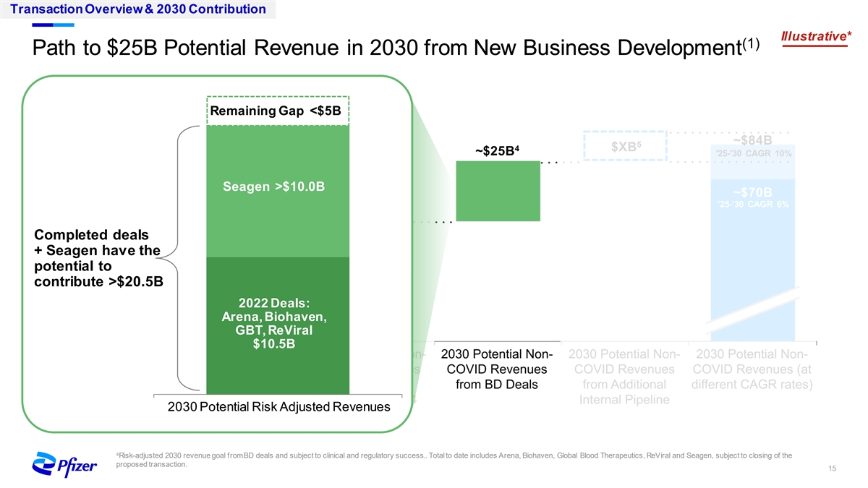The image size is (868, 488).
Task: Click the Transaction Overview & 2030 Contribution header tab
Action: click(134, 9)
